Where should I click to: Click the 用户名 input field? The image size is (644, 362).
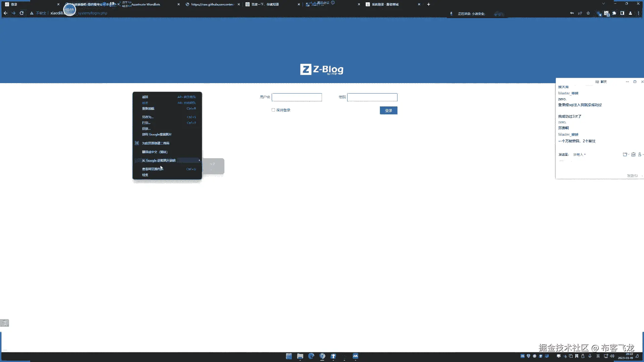coord(297,97)
